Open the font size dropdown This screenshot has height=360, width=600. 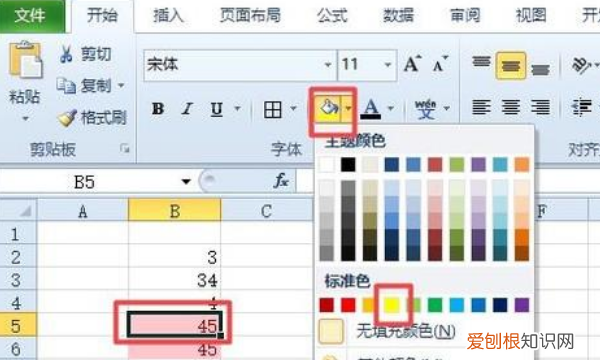pos(388,65)
